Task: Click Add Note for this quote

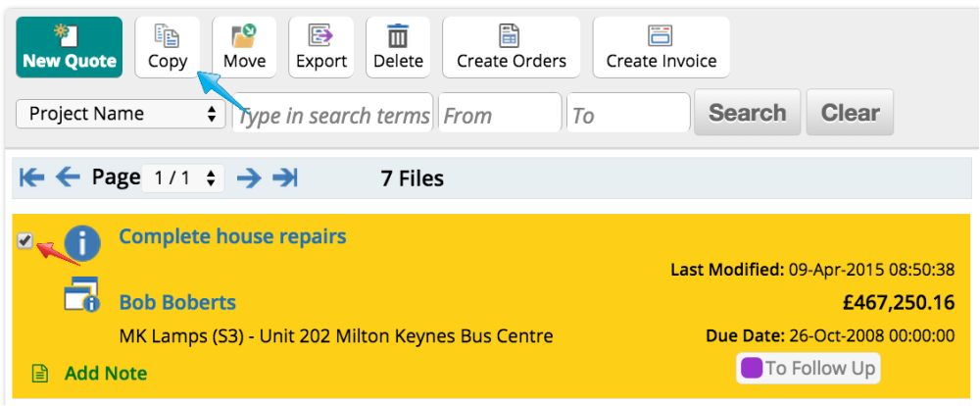Action: [106, 374]
